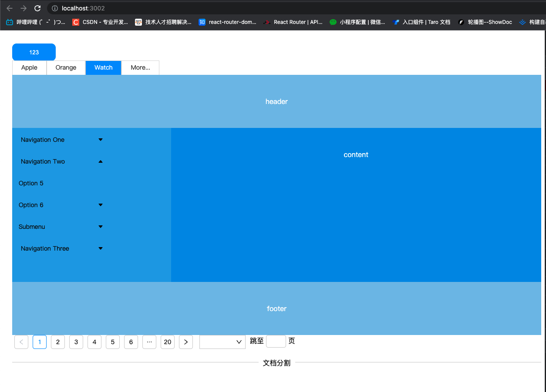Expand the Option 6 submenu
The height and width of the screenshot is (392, 546).
point(61,205)
